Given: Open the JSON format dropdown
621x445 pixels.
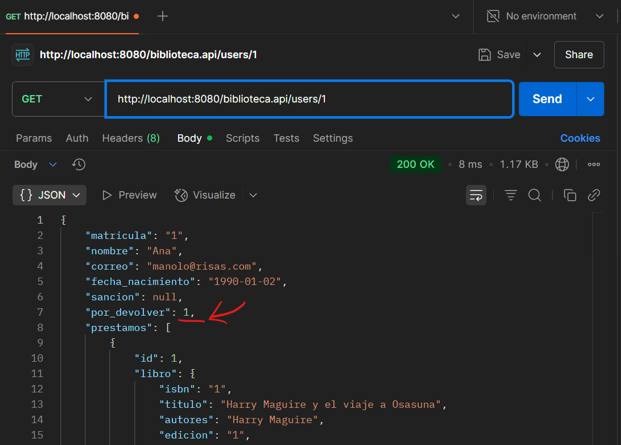Looking at the screenshot, I should click(50, 195).
